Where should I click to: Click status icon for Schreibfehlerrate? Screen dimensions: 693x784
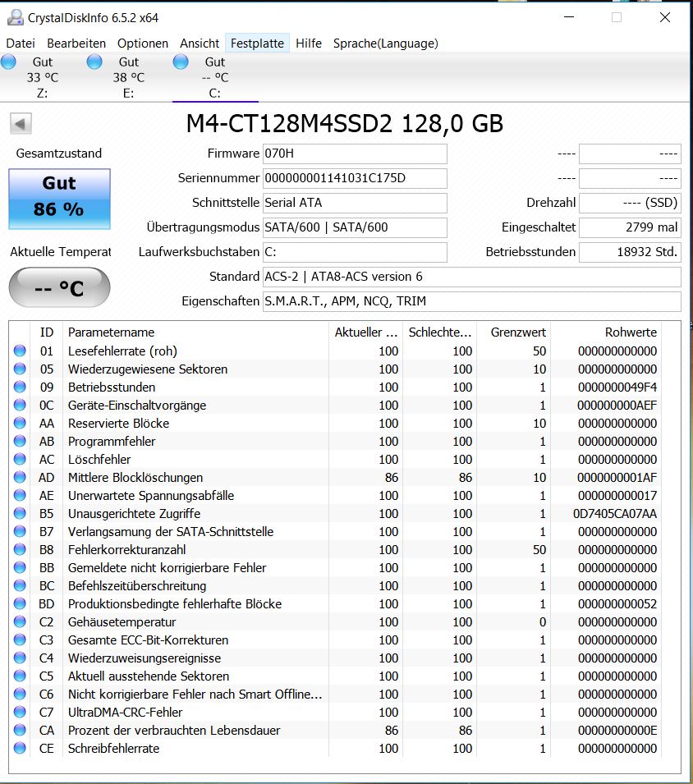(x=20, y=748)
